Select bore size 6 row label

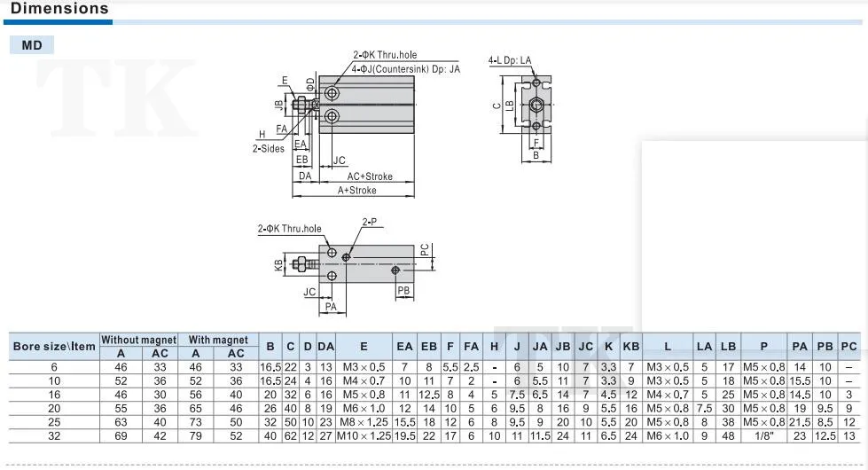(x=52, y=366)
